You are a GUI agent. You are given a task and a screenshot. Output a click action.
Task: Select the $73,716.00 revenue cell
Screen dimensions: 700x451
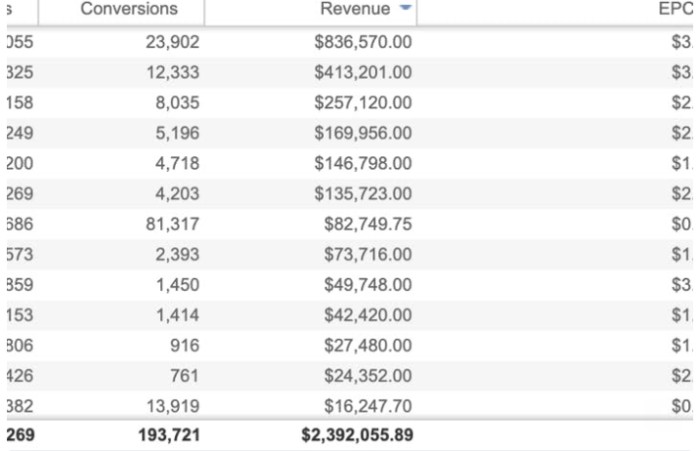tap(368, 255)
